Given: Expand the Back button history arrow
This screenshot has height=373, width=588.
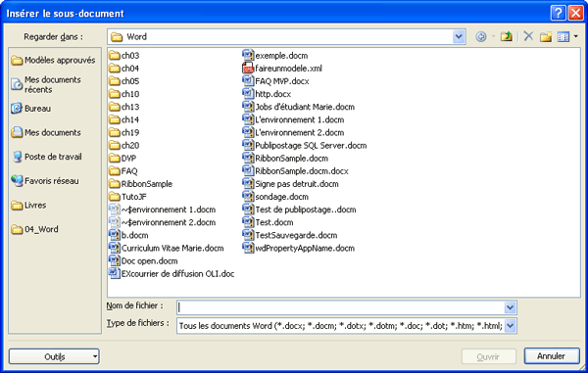Looking at the screenshot, I should point(493,36).
